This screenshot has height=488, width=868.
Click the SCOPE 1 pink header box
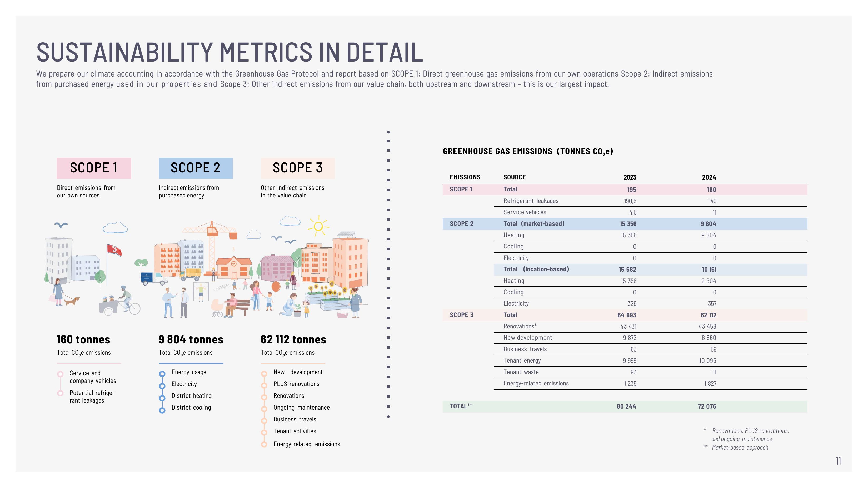tap(94, 168)
